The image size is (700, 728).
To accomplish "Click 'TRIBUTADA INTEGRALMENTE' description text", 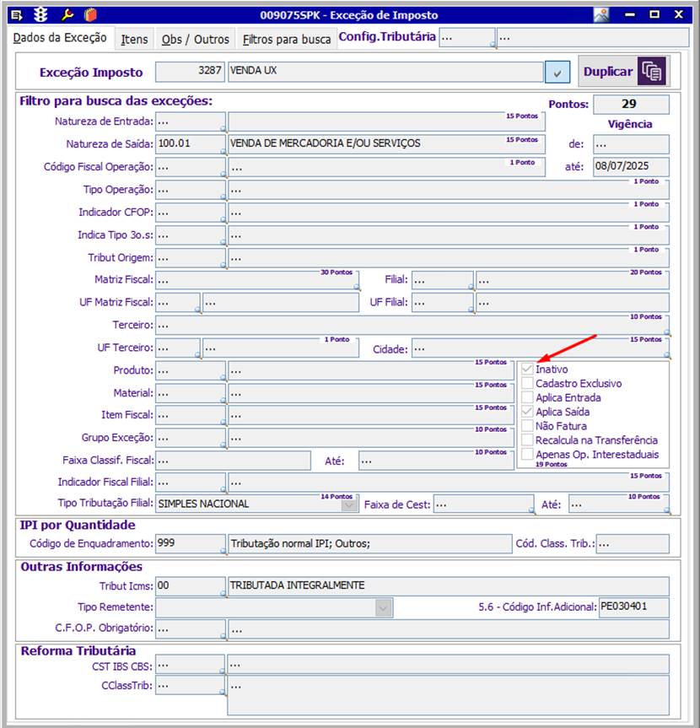I will click(x=297, y=585).
